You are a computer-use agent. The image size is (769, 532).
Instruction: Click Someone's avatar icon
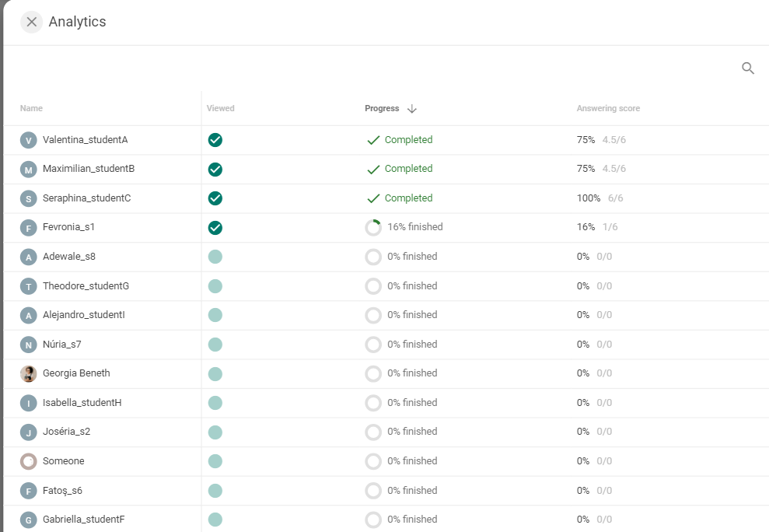pyautogui.click(x=29, y=461)
